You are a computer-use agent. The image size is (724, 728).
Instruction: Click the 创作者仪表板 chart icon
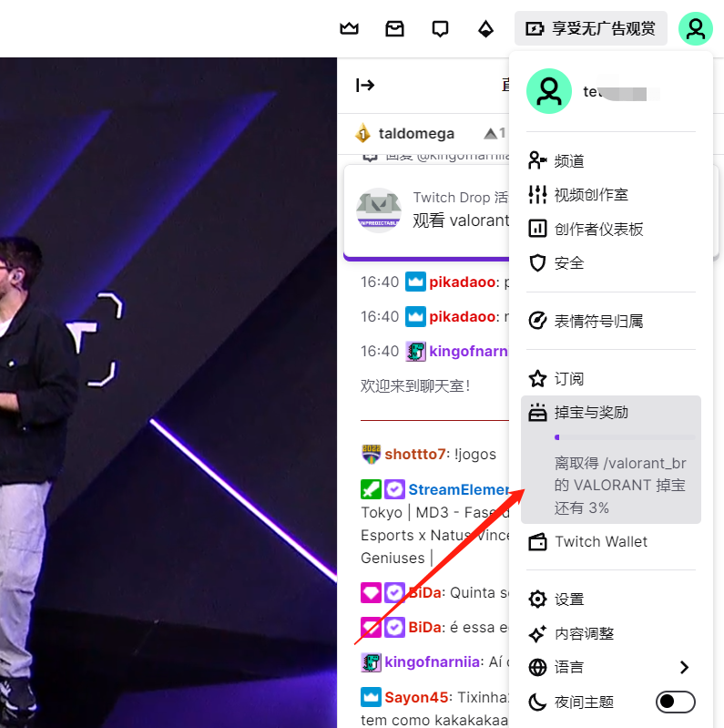click(537, 229)
